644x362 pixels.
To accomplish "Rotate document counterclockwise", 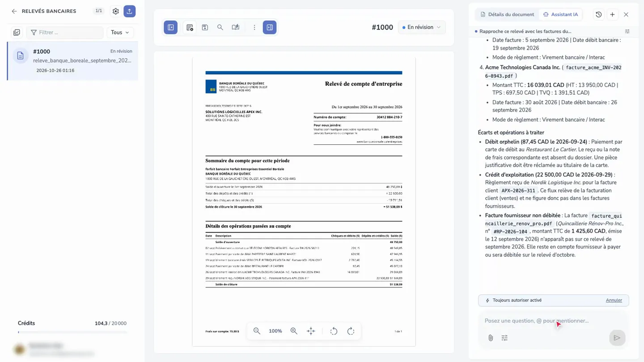I will tap(334, 331).
